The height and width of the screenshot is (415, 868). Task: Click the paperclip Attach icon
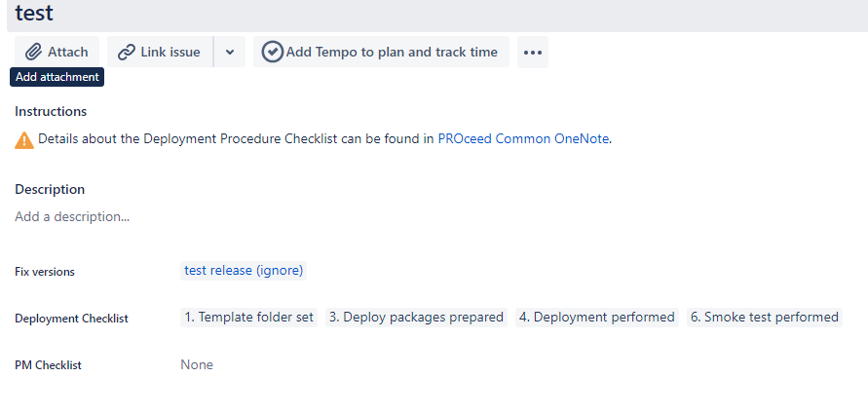(x=34, y=52)
